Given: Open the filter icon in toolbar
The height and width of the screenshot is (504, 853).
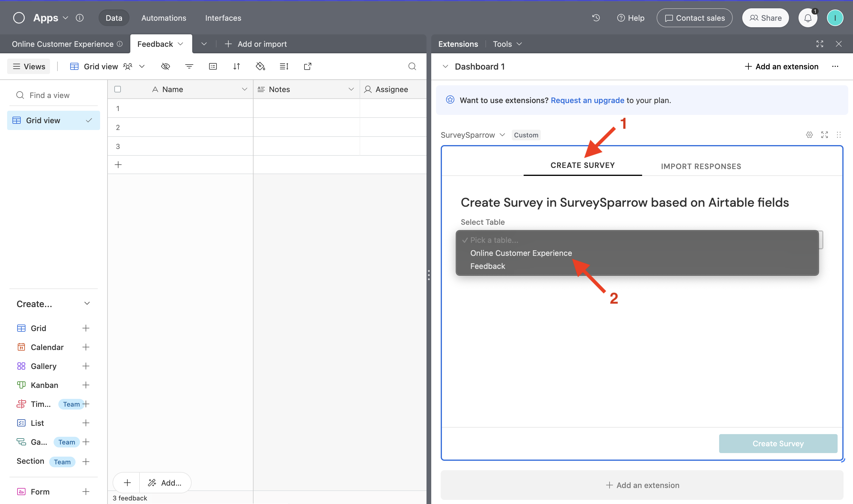Looking at the screenshot, I should click(189, 66).
